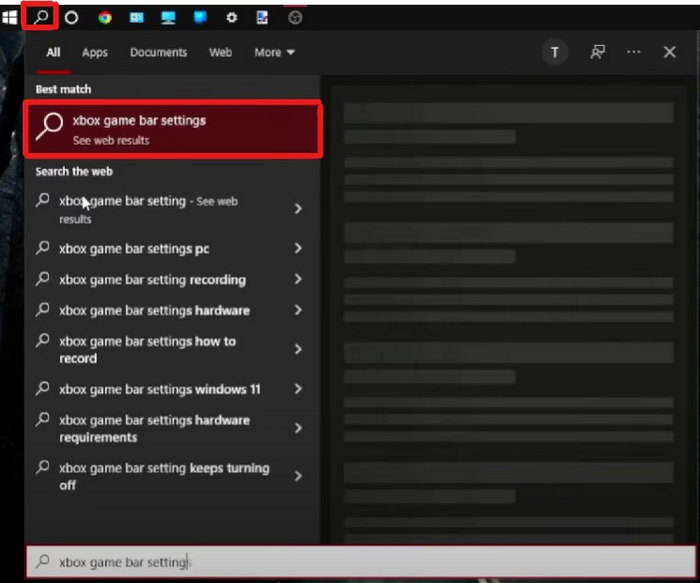700x583 pixels.
Task: Click the Windows Start button
Action: (10, 17)
